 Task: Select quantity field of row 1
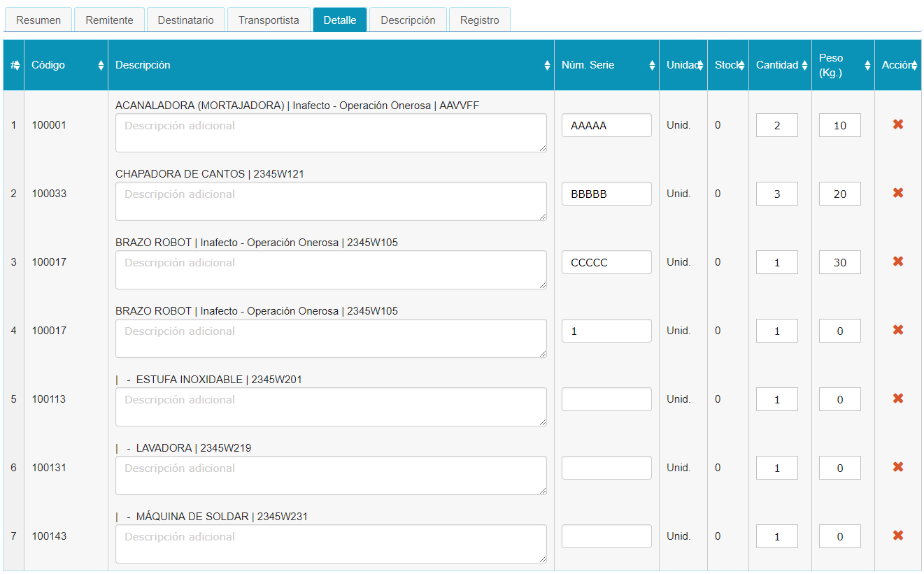(776, 126)
